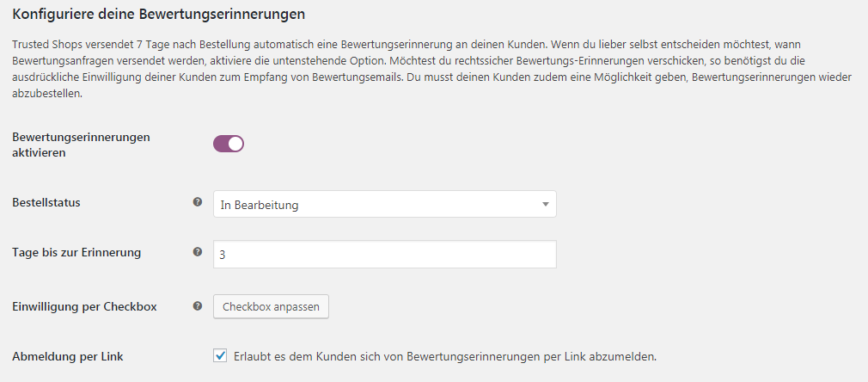The height and width of the screenshot is (382, 868).
Task: Click the Trusted Shops description paragraph
Action: click(x=431, y=68)
